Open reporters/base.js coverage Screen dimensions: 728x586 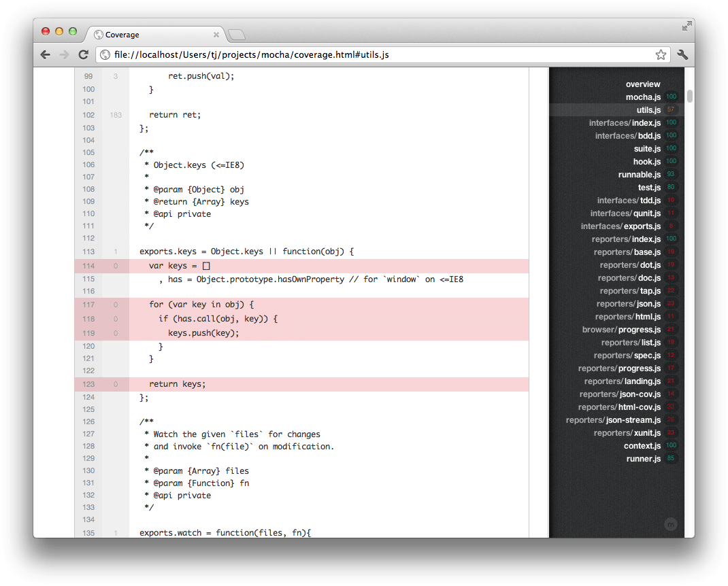click(x=627, y=252)
